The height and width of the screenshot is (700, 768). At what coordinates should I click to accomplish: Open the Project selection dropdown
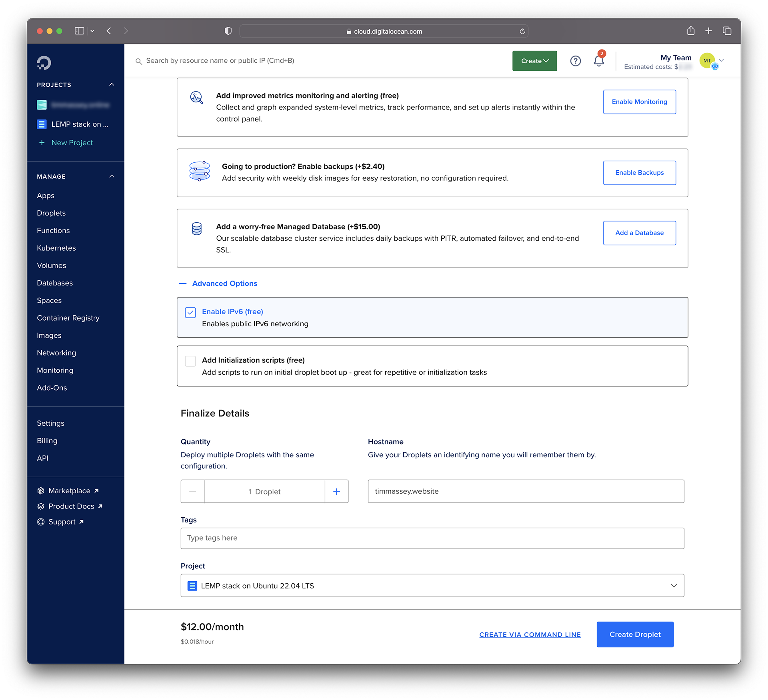(432, 586)
